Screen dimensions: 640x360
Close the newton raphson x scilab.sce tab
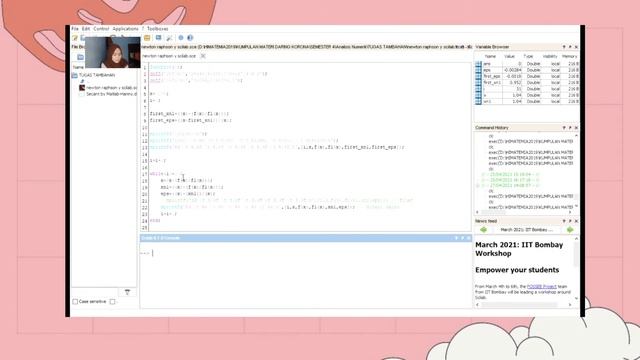pos(203,56)
